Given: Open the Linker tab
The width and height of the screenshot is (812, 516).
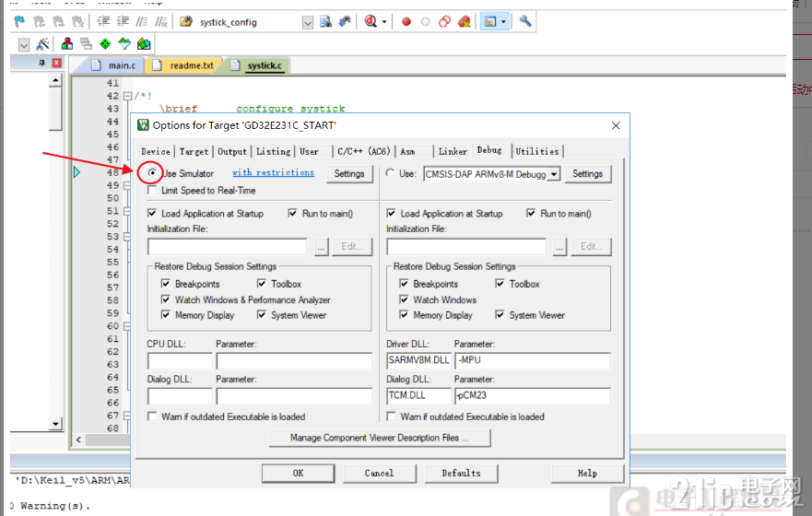Looking at the screenshot, I should [453, 151].
